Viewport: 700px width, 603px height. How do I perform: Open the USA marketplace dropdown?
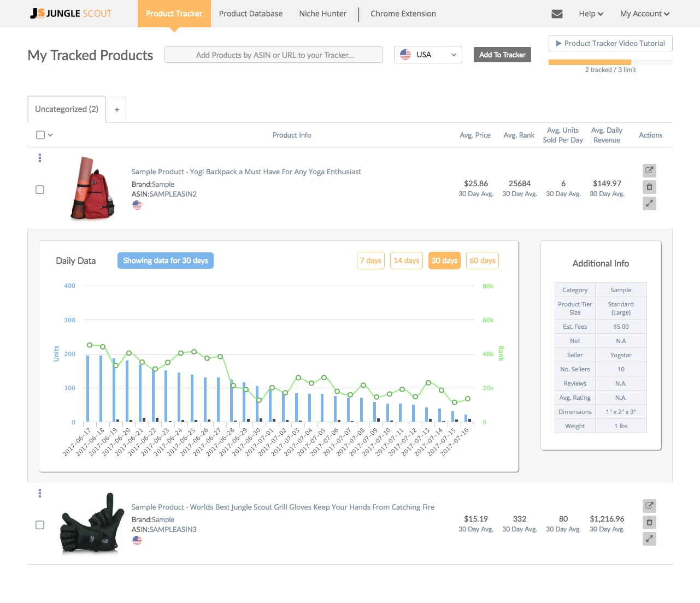(x=428, y=55)
